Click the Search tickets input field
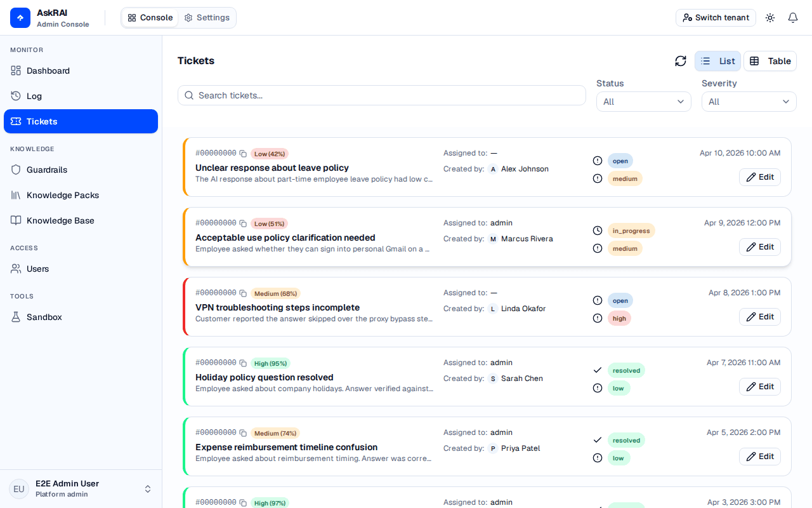Viewport: 812px width, 508px height. tap(382, 95)
